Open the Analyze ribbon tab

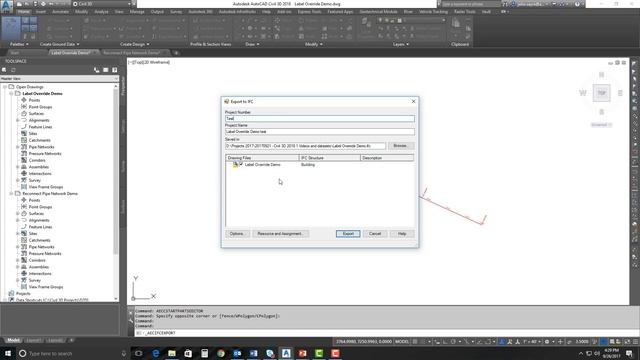point(101,12)
